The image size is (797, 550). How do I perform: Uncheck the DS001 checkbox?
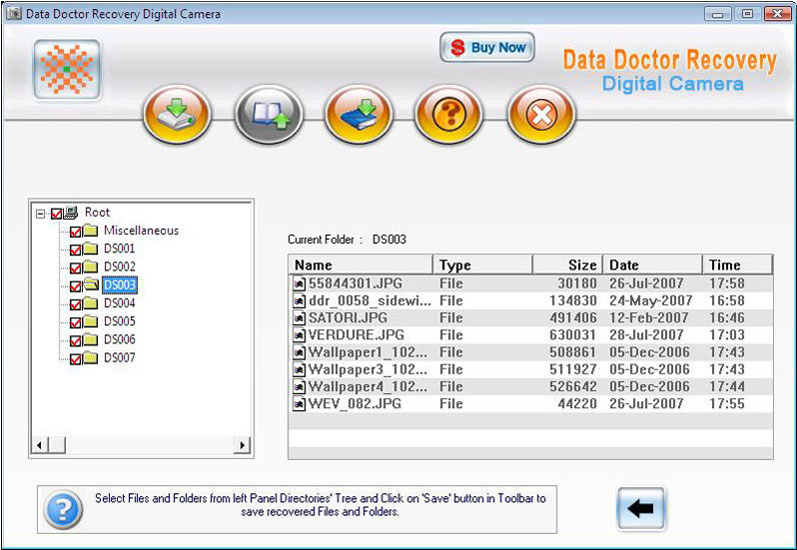point(75,250)
